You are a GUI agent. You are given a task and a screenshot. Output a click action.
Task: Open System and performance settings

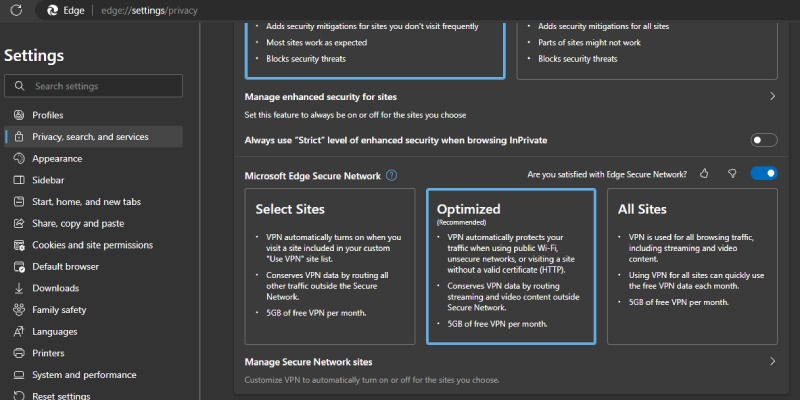(93, 375)
